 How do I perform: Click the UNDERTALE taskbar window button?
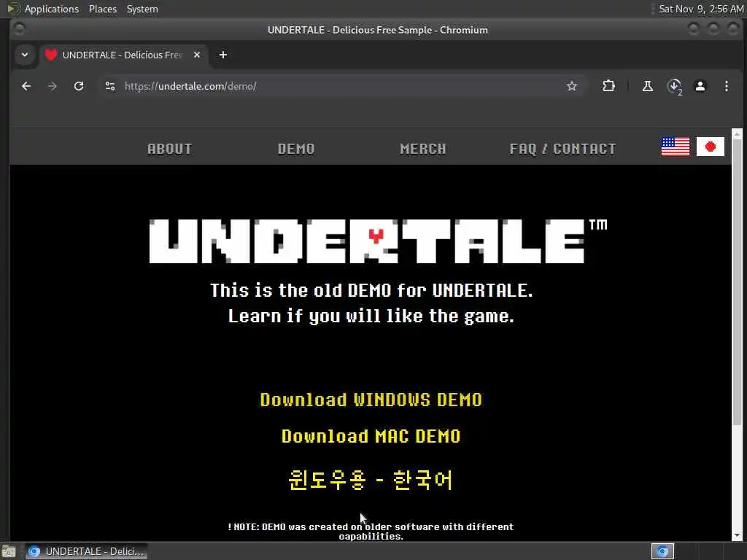(x=86, y=551)
